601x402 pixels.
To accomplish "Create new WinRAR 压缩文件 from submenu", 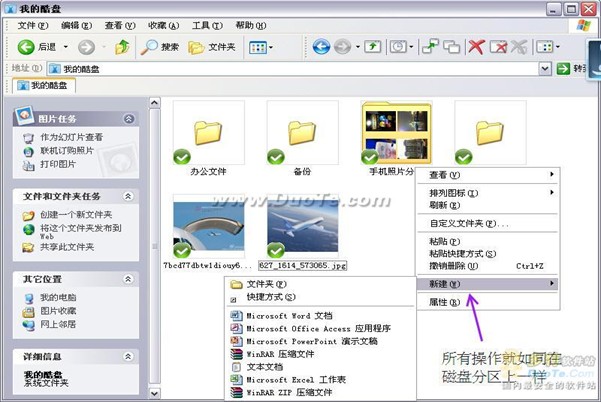I will [320, 354].
